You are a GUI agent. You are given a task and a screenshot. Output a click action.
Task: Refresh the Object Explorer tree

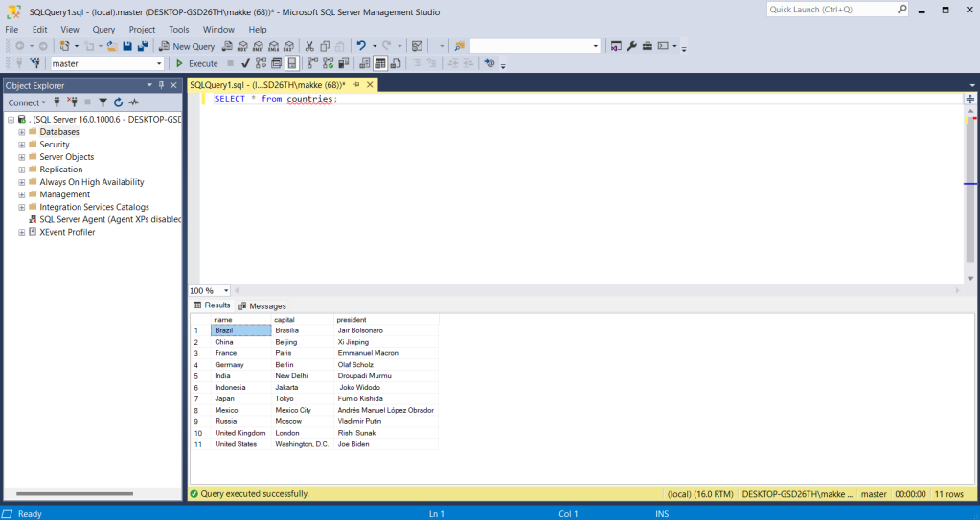pos(118,102)
